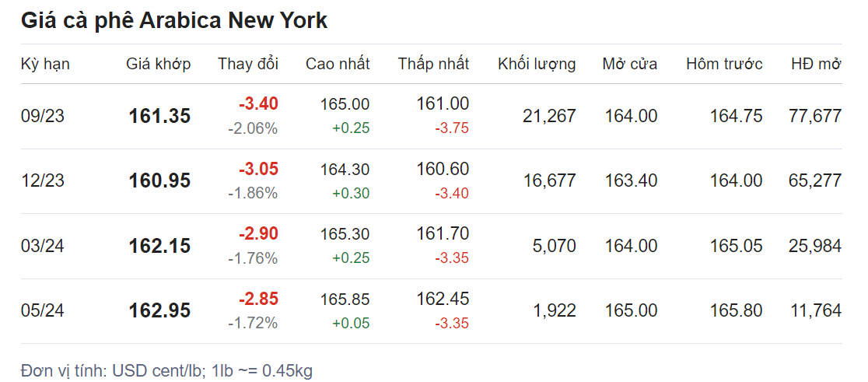Click the 12/23 contract term cell

pyautogui.click(x=42, y=180)
